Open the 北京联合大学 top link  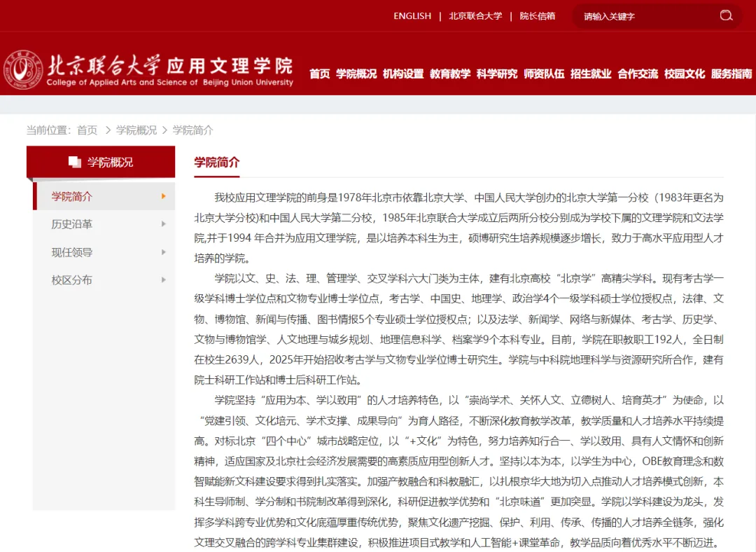(x=475, y=16)
